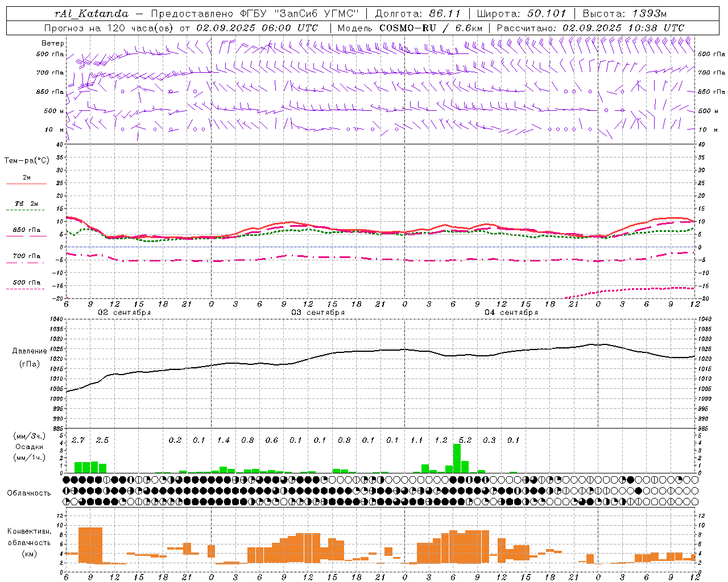728x582 pixels.
Task: Click the Рассчитано: 02.09.2025 10:38 UTC text
Action: (x=590, y=28)
